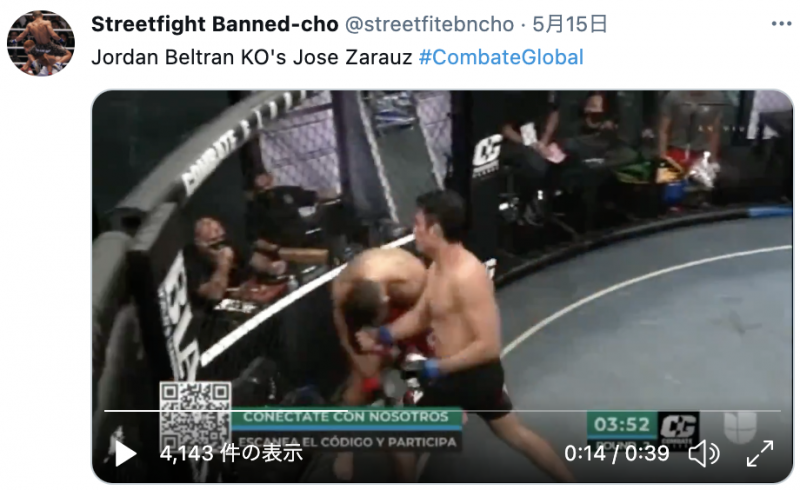
Task: Click the ESCANEA EL CÓDIGO Y PARTICIPA text
Action: coord(347,442)
